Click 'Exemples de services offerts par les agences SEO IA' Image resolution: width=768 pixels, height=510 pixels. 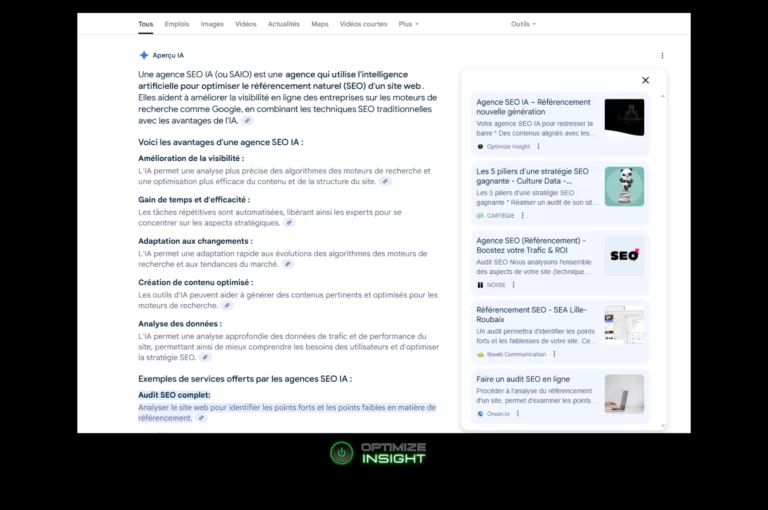243,379
